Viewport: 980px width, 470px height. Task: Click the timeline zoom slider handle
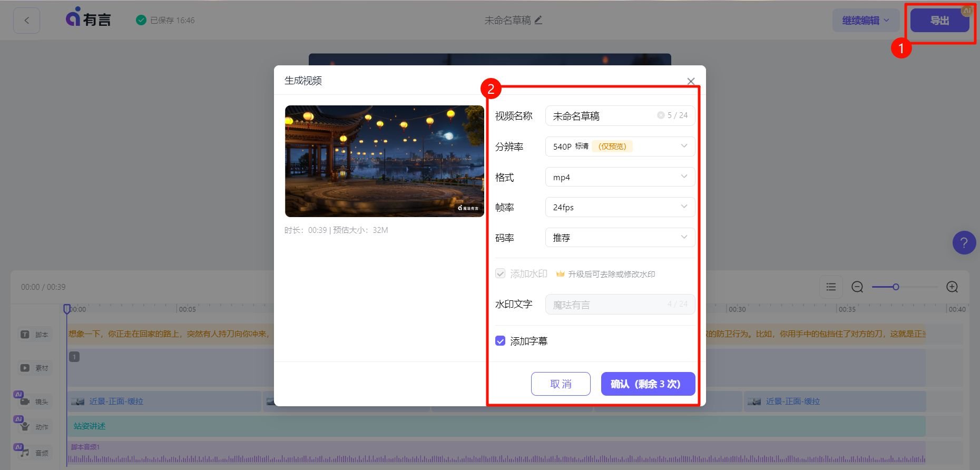pos(896,287)
